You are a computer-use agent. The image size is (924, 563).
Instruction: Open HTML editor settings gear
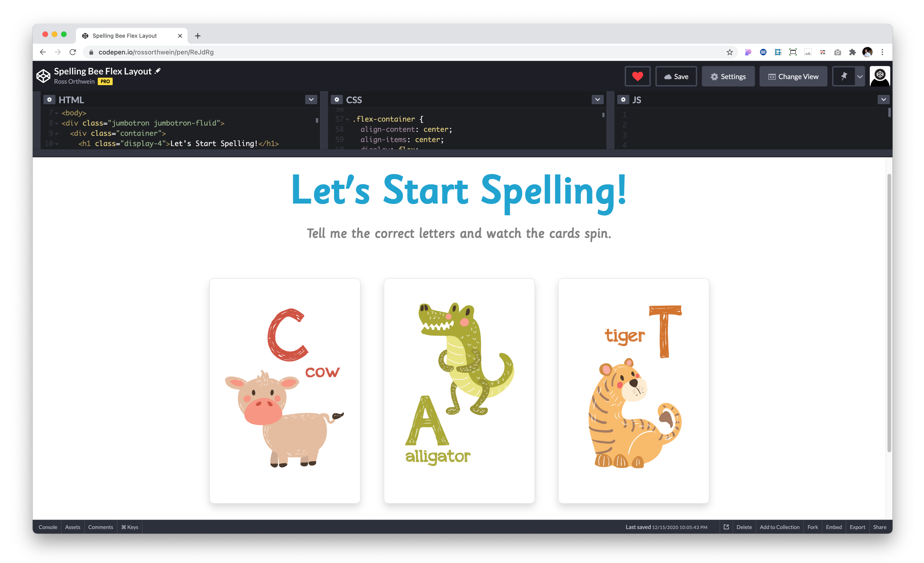click(x=49, y=100)
